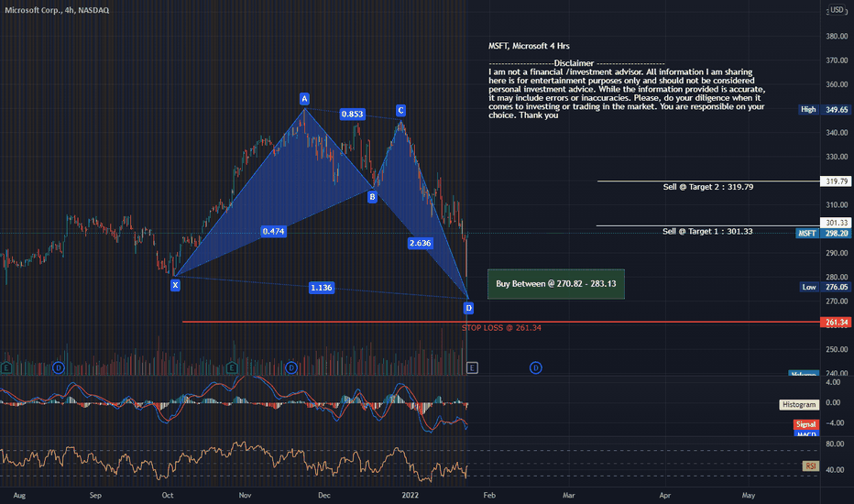The height and width of the screenshot is (504, 854).
Task: Click the Aug label on time axis
Action: pos(19,495)
